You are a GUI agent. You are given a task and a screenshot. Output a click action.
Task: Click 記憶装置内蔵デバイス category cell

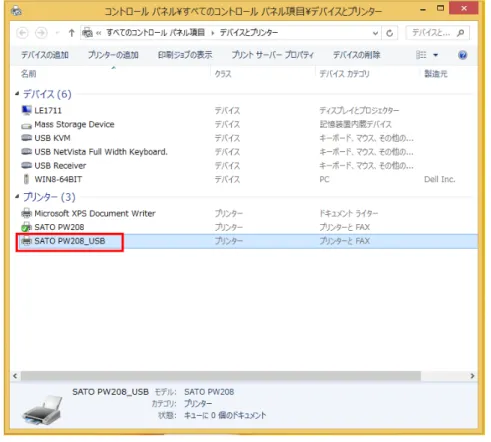pyautogui.click(x=355, y=124)
